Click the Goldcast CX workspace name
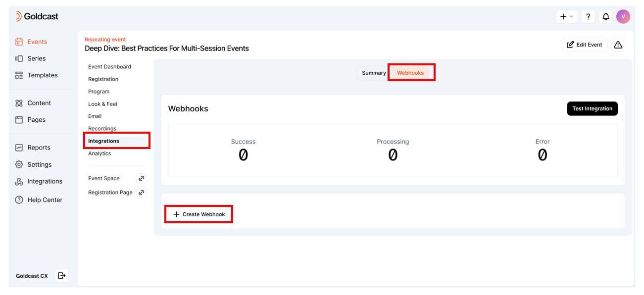 pyautogui.click(x=32, y=276)
